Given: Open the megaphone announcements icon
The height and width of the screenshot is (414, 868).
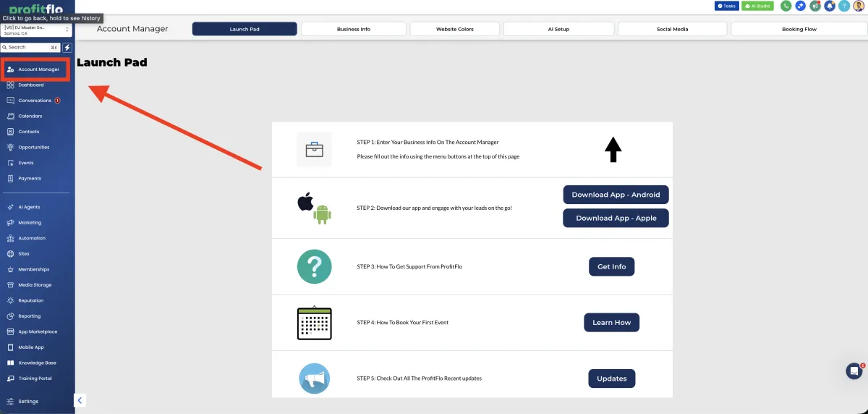Looking at the screenshot, I should pos(815,6).
